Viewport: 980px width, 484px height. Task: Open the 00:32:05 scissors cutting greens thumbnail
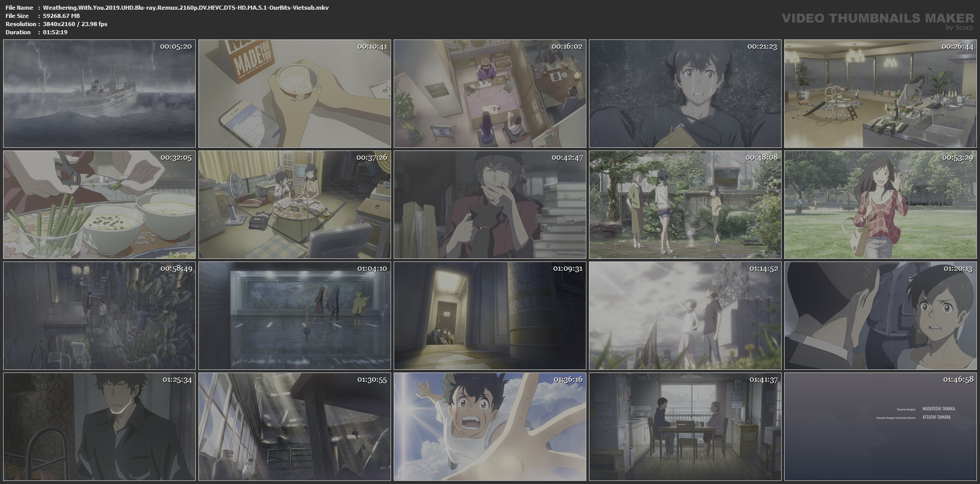click(99, 205)
